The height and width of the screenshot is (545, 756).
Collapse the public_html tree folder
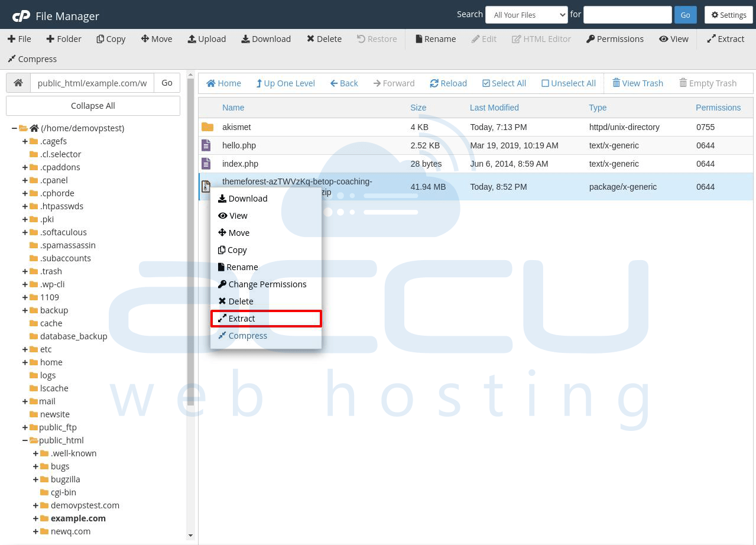pos(25,440)
